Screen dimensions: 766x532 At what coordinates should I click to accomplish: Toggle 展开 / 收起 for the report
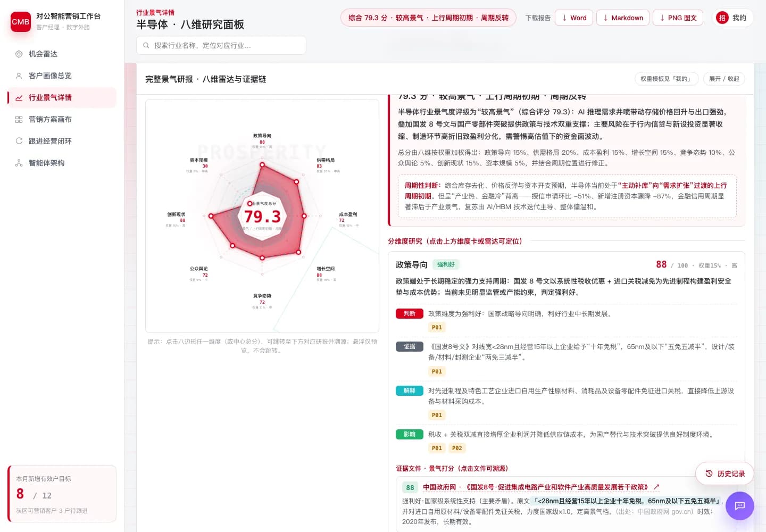click(x=724, y=79)
